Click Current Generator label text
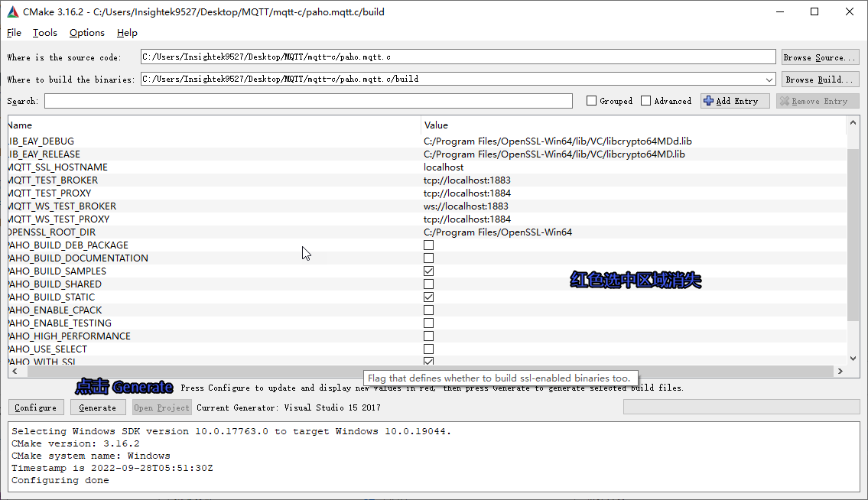 pos(288,407)
